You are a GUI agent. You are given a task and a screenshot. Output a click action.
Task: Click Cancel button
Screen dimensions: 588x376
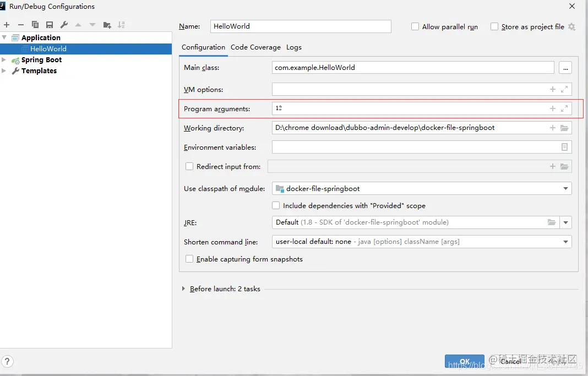(x=510, y=361)
